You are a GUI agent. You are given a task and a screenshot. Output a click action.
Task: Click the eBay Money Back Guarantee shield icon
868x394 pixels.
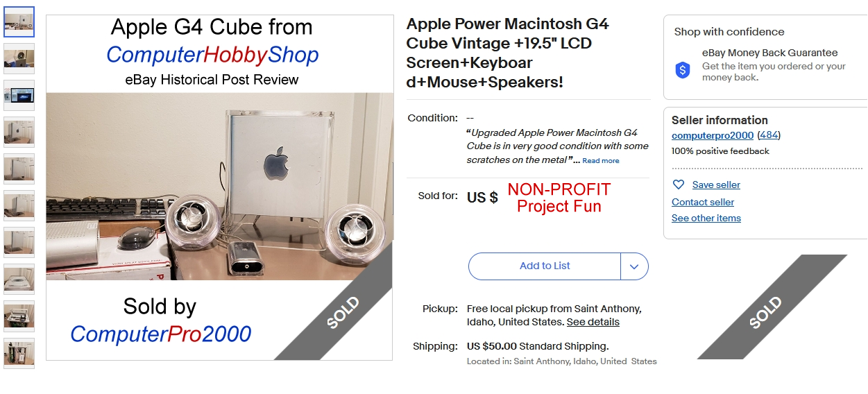coord(683,70)
